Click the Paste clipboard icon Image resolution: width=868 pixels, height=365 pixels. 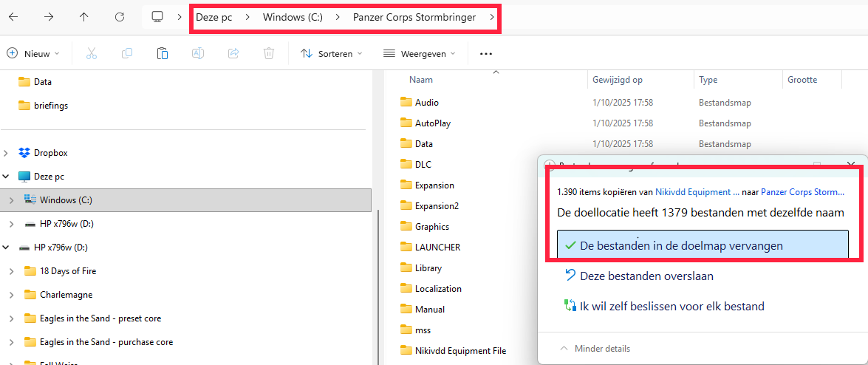[x=163, y=53]
